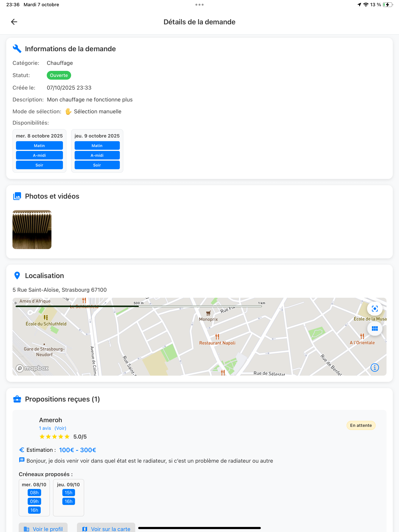Tap the Gare de Strasbourg-Neudorf label
The width and height of the screenshot is (399, 532).
point(44,352)
